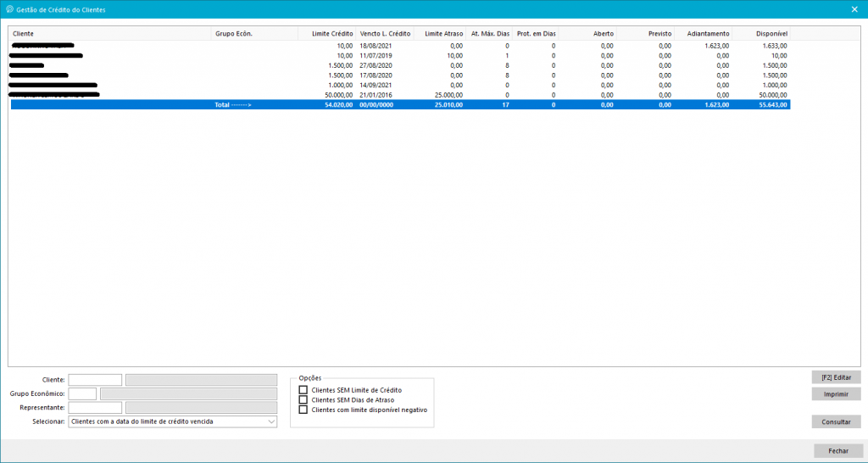
Task: Enable Clientes SEM Limite de Crédito
Action: pos(303,390)
